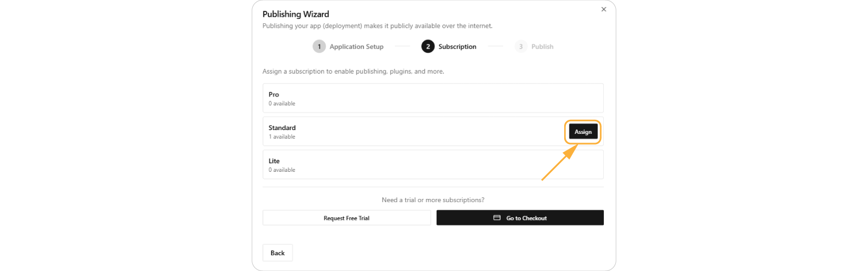Assign the Standard subscription
868x271 pixels.
click(x=583, y=132)
